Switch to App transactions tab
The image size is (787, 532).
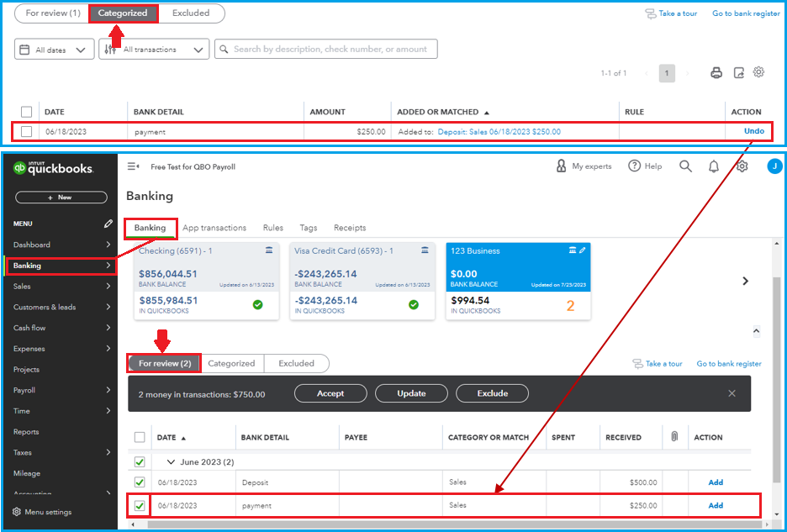pyautogui.click(x=214, y=228)
